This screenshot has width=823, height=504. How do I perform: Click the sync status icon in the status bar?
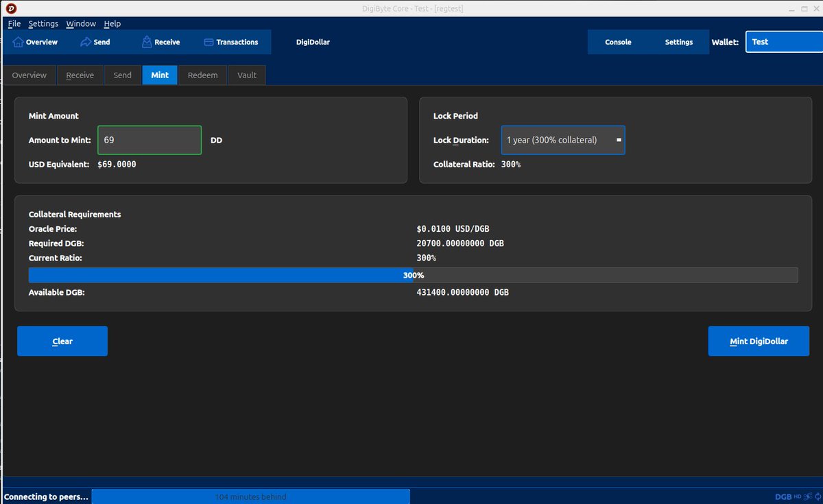817,496
